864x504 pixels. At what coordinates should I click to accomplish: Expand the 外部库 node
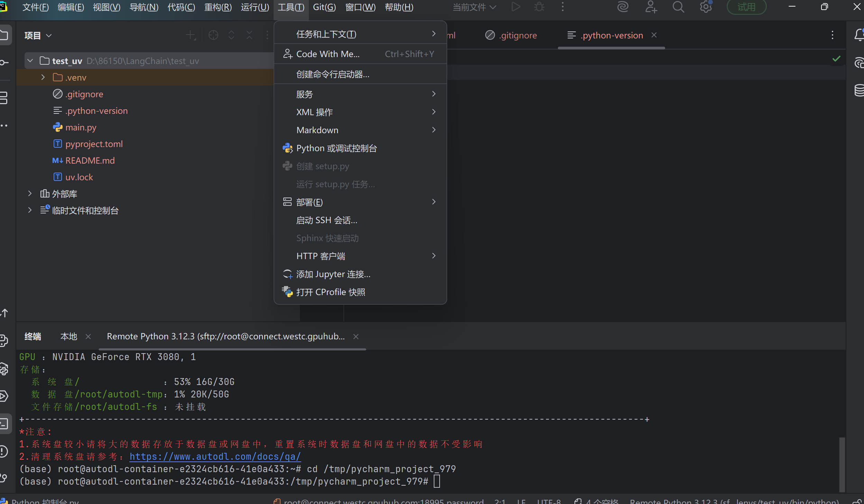coord(30,194)
